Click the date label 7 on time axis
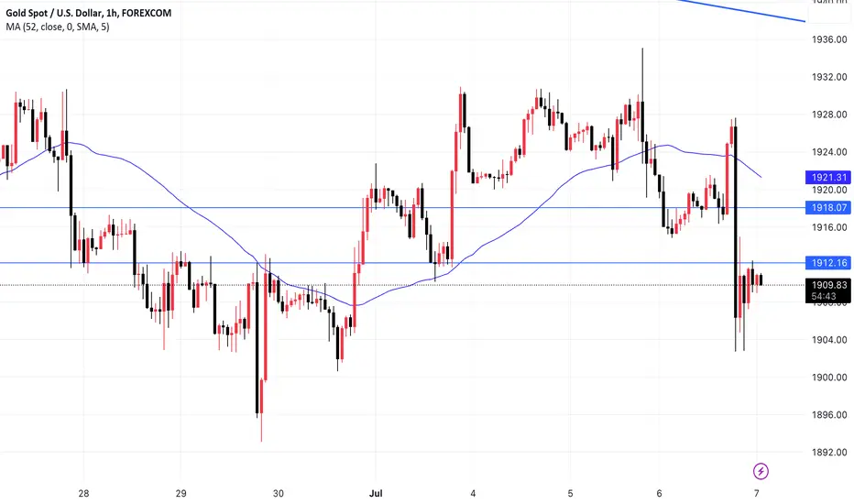854x504 pixels. 757,494
